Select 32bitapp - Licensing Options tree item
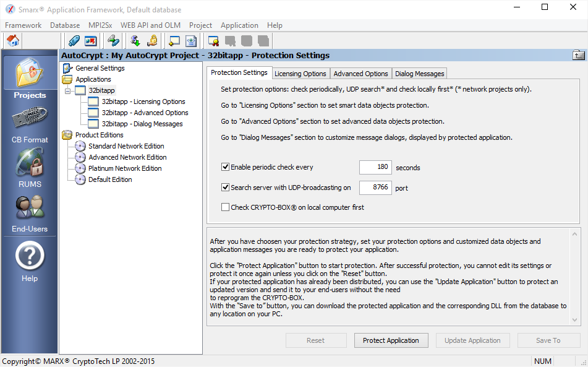The height and width of the screenshot is (367, 588). click(x=143, y=101)
